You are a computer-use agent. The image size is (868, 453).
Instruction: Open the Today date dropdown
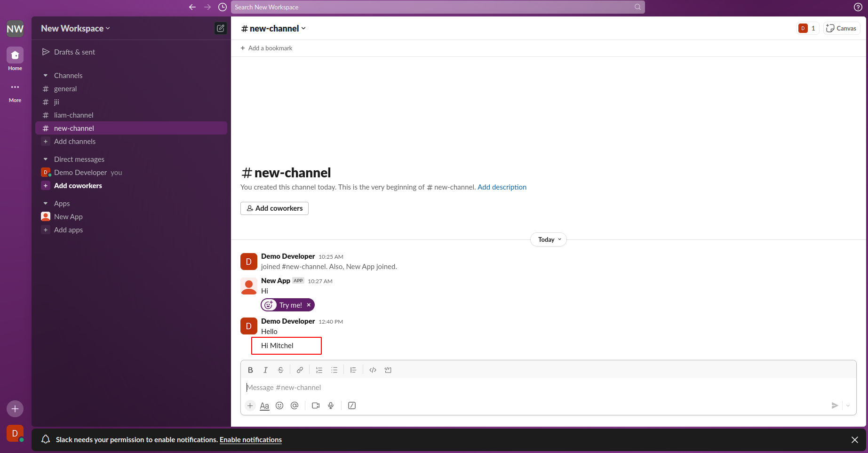pyautogui.click(x=549, y=239)
